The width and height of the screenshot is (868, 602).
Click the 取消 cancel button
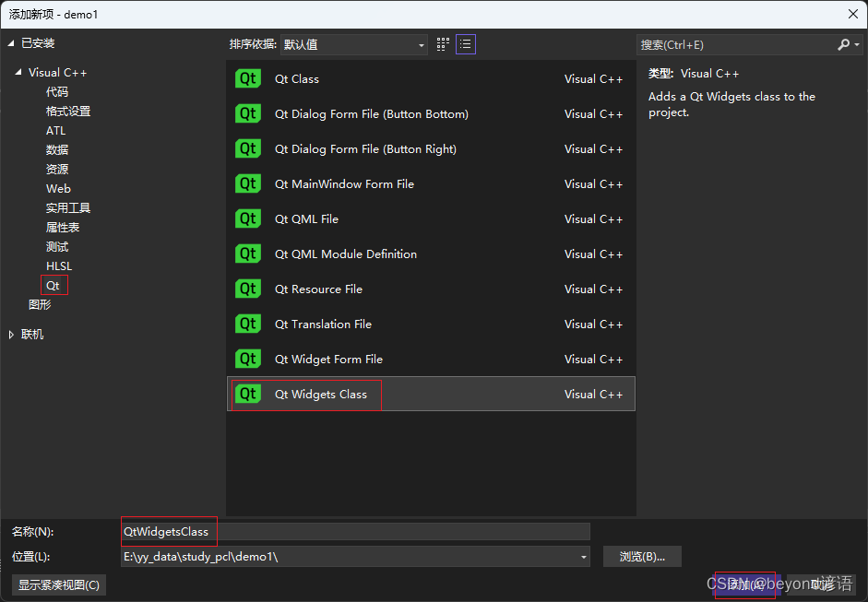coord(823,584)
